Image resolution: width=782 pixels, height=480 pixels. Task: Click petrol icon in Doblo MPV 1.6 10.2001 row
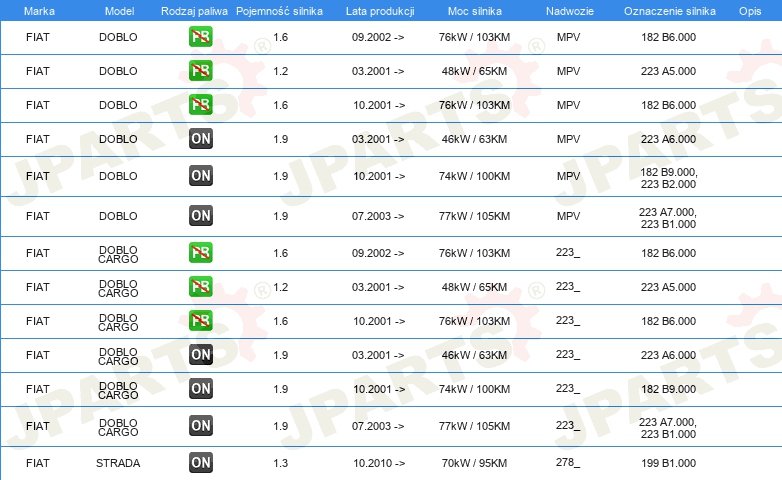coord(200,104)
